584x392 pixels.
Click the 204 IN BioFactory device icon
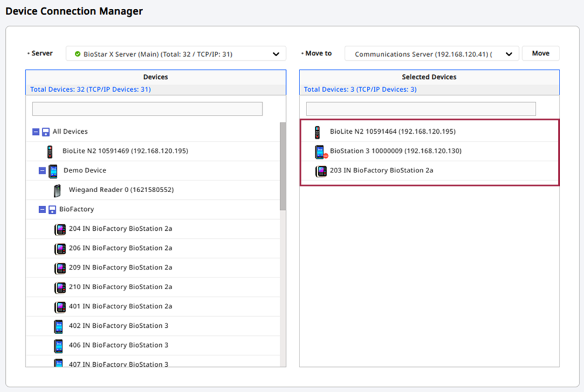coord(60,229)
